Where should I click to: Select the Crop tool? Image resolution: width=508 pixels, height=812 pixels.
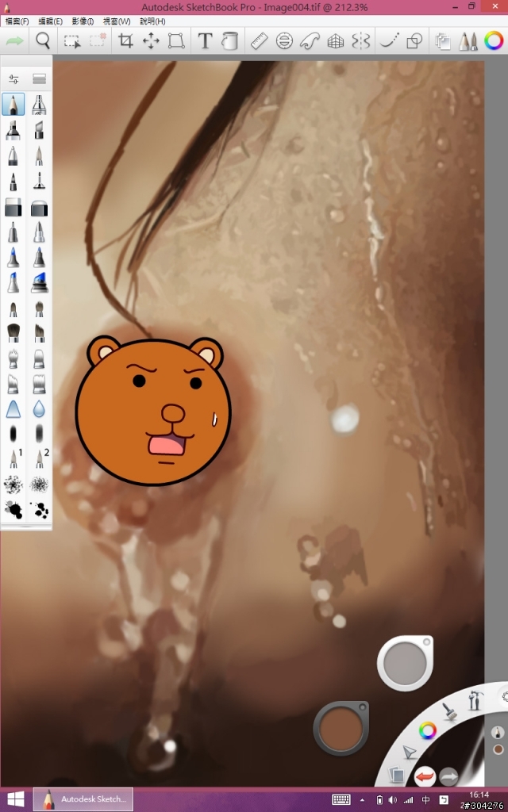(x=125, y=40)
